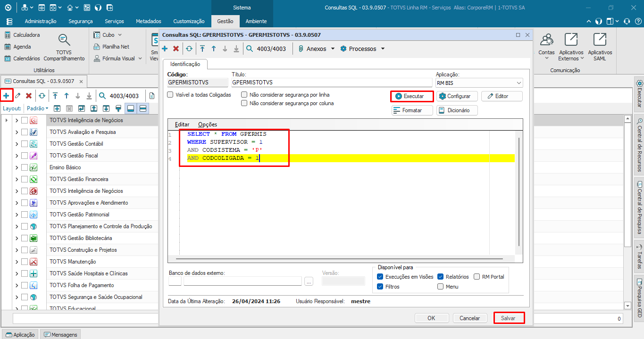The height and width of the screenshot is (339, 644).
Task: Click the eye view icon in the quick access bar
Action: pyautogui.click(x=42, y=8)
